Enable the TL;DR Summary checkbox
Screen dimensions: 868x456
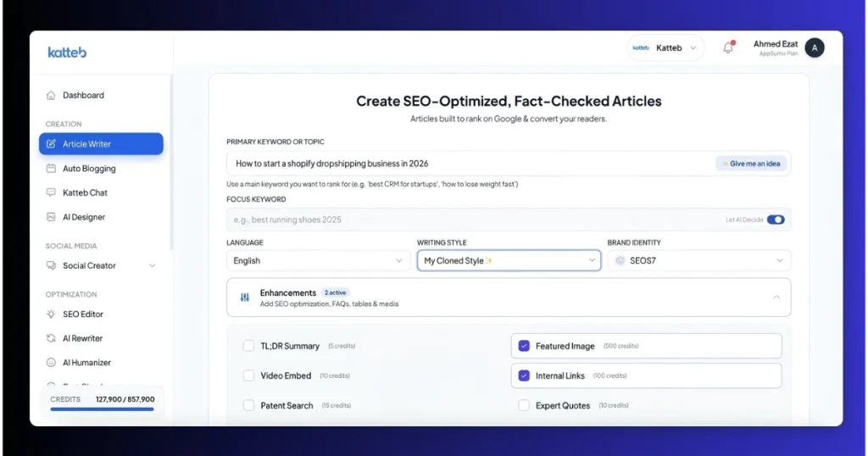pyautogui.click(x=248, y=346)
